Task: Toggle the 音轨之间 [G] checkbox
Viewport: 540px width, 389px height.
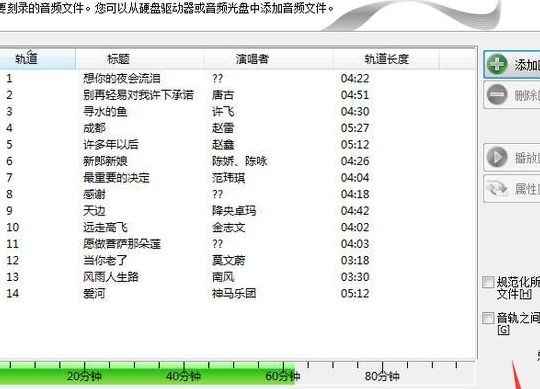Action: 488,318
